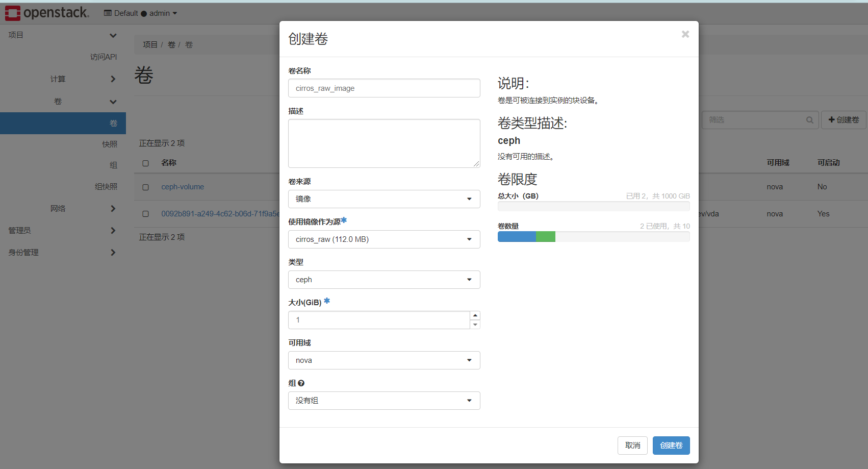Open the ceph-volume link

(x=183, y=187)
